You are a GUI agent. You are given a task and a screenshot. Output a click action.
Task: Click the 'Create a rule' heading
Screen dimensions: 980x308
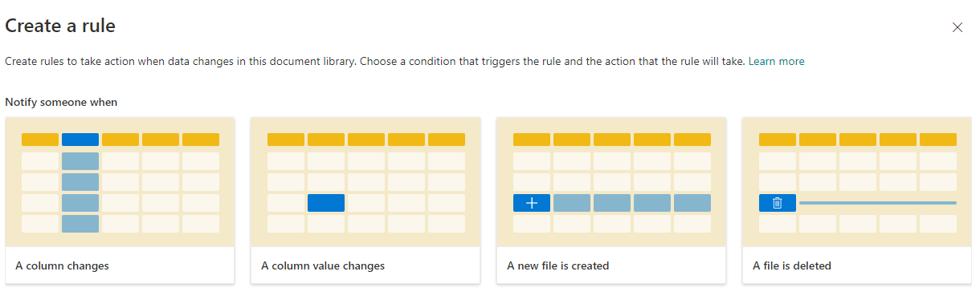pos(60,26)
